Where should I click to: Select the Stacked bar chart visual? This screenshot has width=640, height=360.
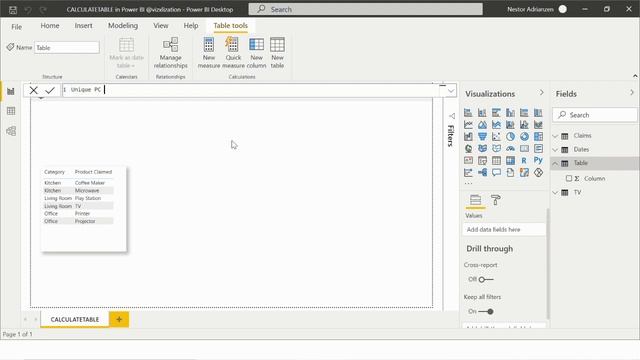[468, 113]
